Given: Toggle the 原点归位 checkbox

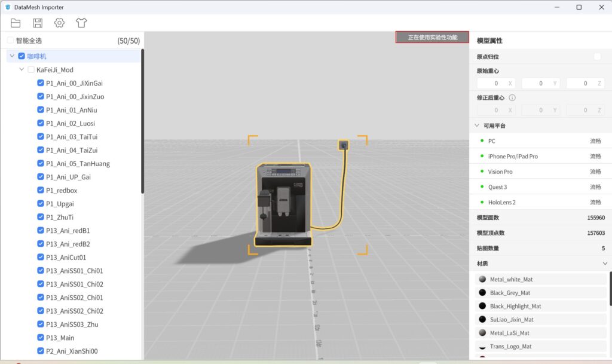Looking at the screenshot, I should coord(597,57).
